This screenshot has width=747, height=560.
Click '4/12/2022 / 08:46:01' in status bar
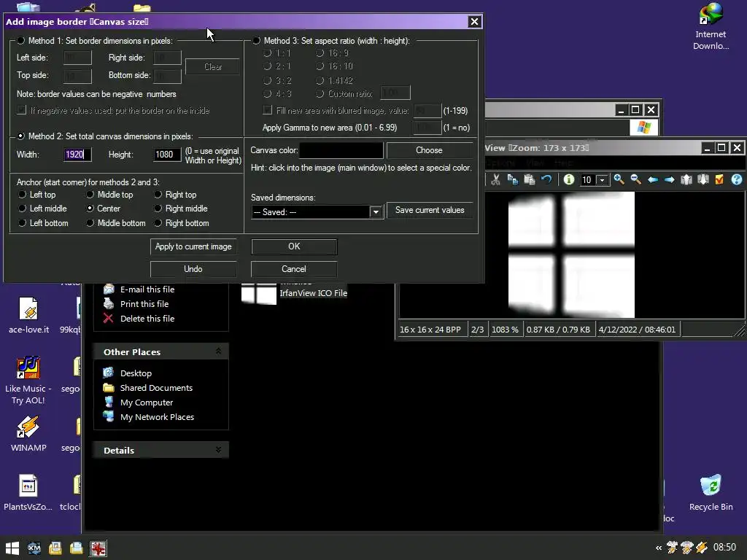pos(637,330)
